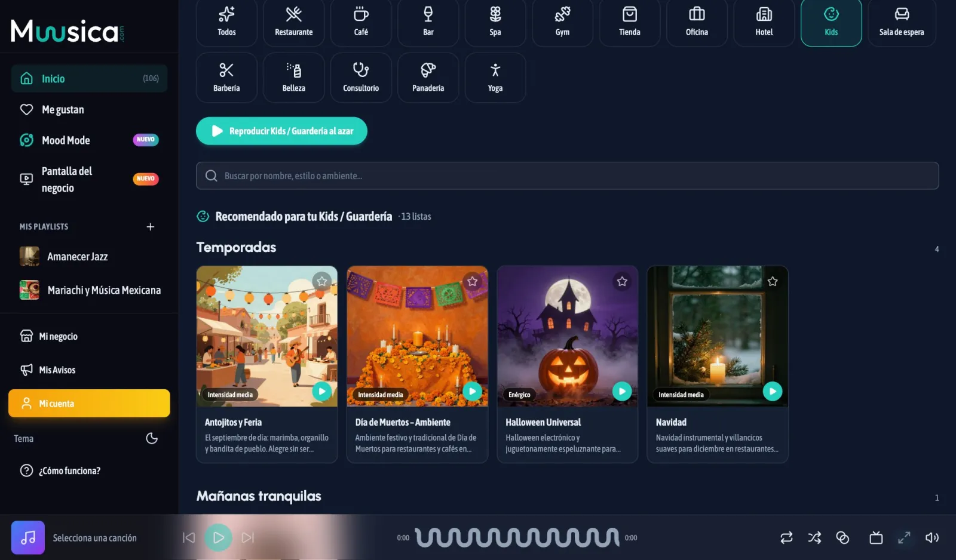
Task: Favorite the Halloween Universal playlist star
Action: [622, 281]
